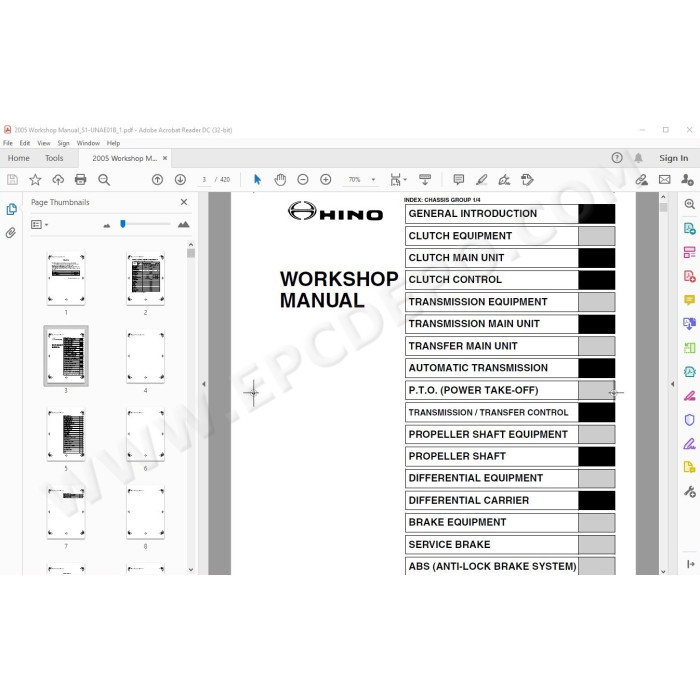
Task: Click the document scrollbar down arrow
Action: (x=663, y=571)
